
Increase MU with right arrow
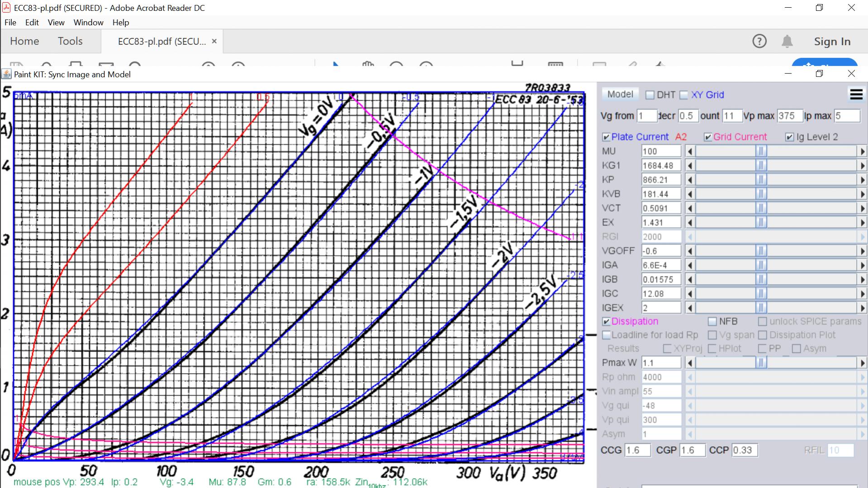pyautogui.click(x=862, y=152)
